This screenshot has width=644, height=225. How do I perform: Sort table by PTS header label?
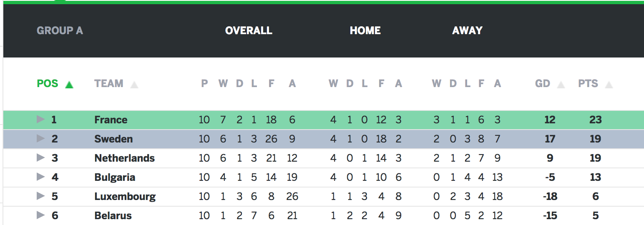pos(588,84)
